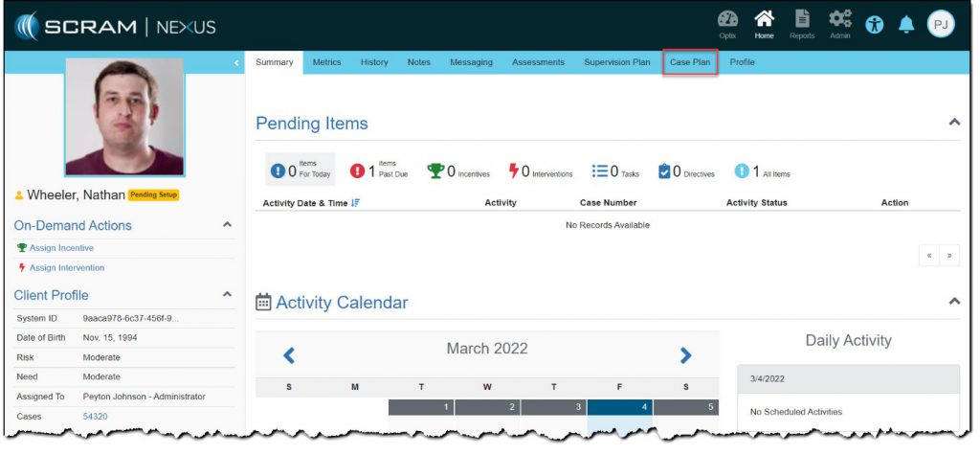Open case number 54320 link

(96, 417)
